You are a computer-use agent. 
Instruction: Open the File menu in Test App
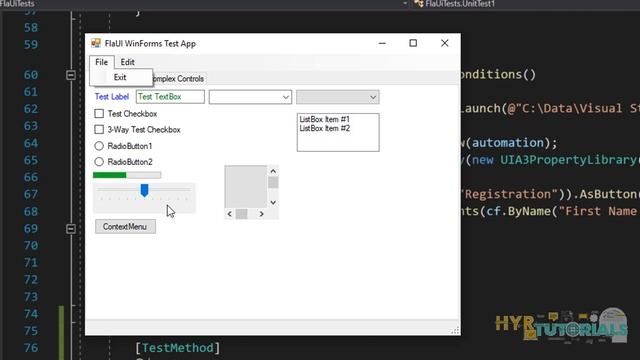pos(102,62)
